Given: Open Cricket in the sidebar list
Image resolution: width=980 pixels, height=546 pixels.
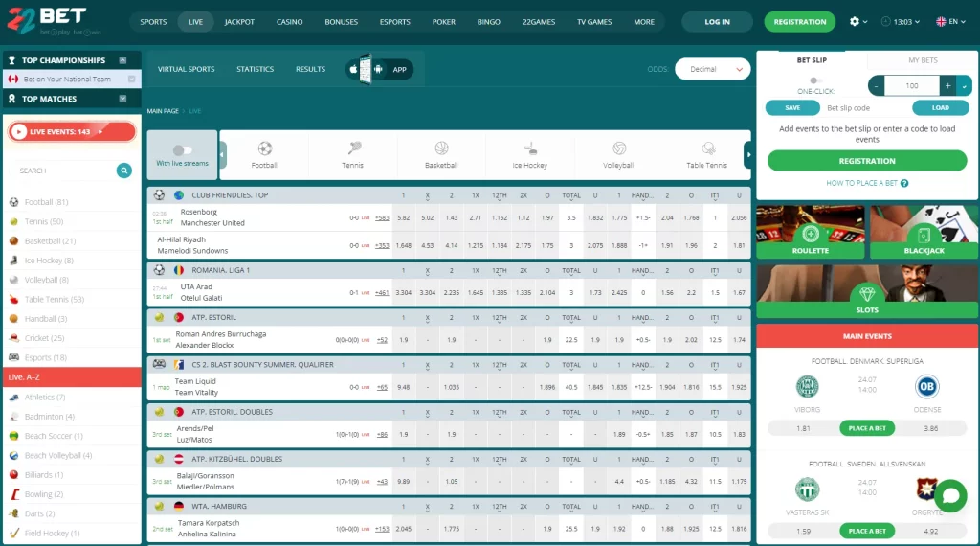Looking at the screenshot, I should (72, 338).
